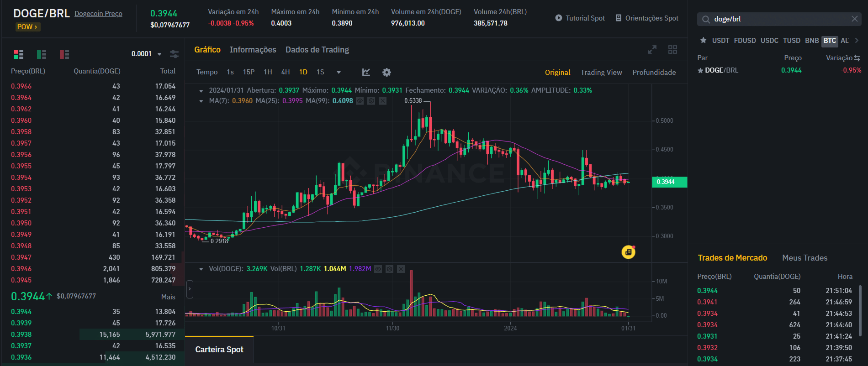Hide the Volume indicator
Viewport: 868px width, 366px height.
pos(378,269)
